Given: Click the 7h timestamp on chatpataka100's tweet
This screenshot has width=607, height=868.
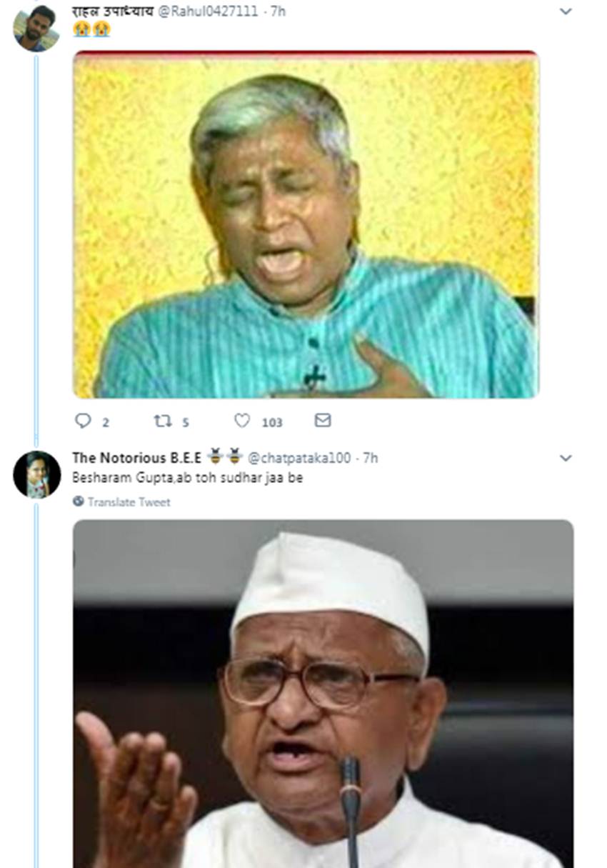Looking at the screenshot, I should tap(370, 458).
